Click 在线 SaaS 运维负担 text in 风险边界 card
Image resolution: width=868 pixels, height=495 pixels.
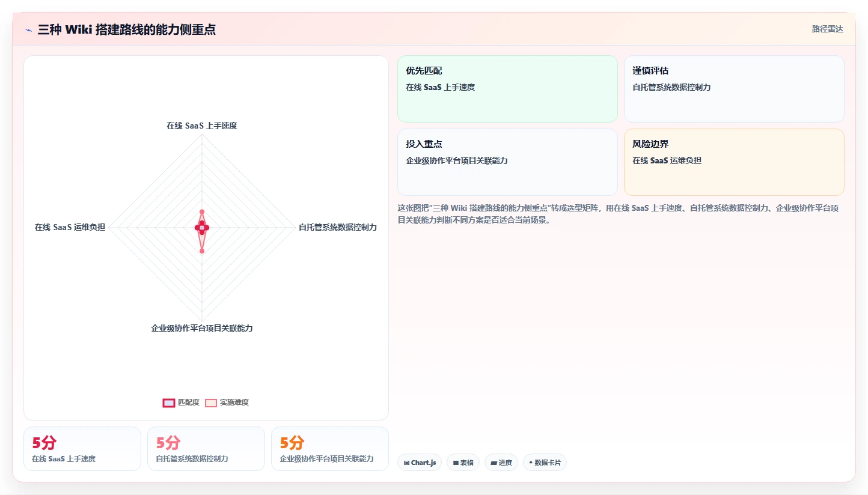pos(667,160)
